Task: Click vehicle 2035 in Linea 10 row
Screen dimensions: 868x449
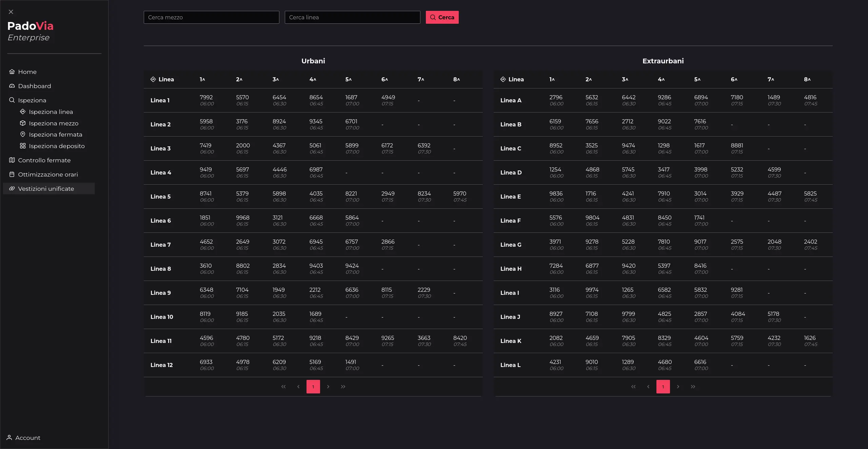Action: tap(279, 314)
